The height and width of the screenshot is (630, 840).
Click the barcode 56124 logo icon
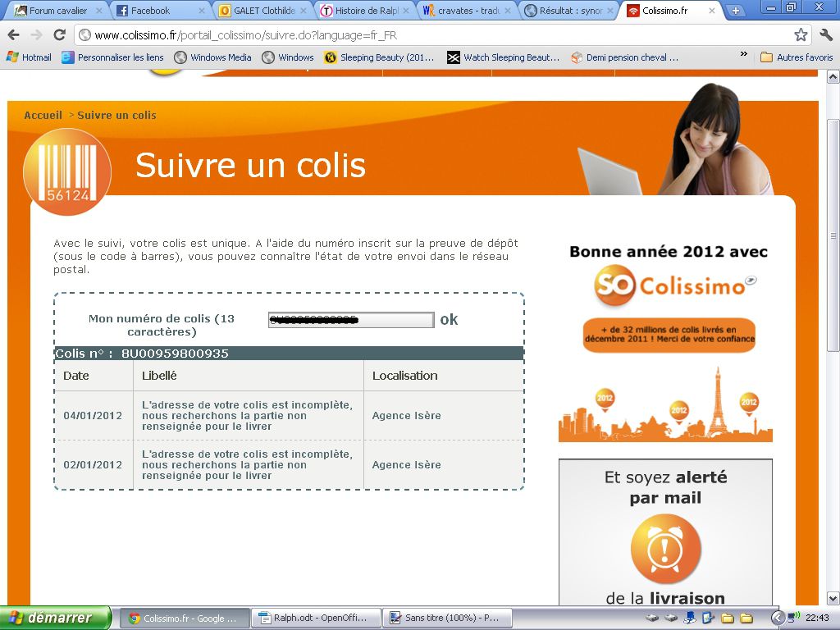(x=67, y=171)
